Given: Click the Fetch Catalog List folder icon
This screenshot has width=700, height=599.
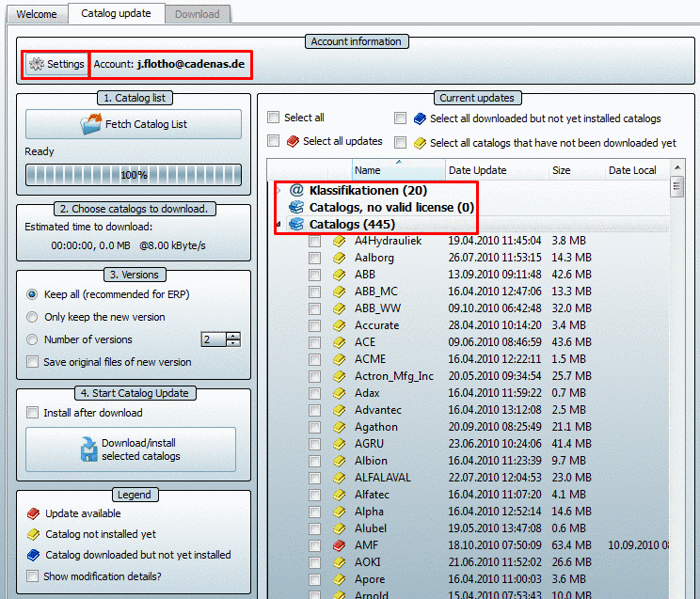Looking at the screenshot, I should 91,123.
